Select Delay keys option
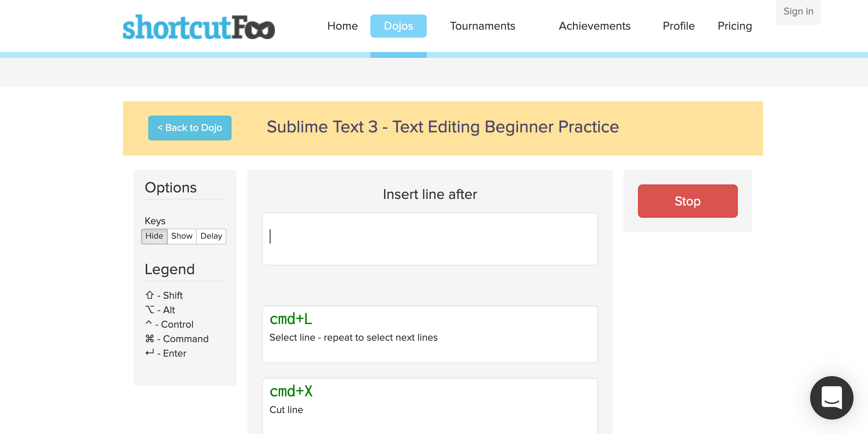The image size is (868, 434). (211, 236)
